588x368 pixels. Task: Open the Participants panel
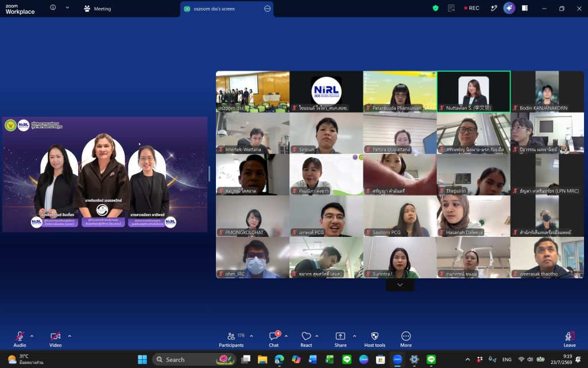click(x=231, y=339)
